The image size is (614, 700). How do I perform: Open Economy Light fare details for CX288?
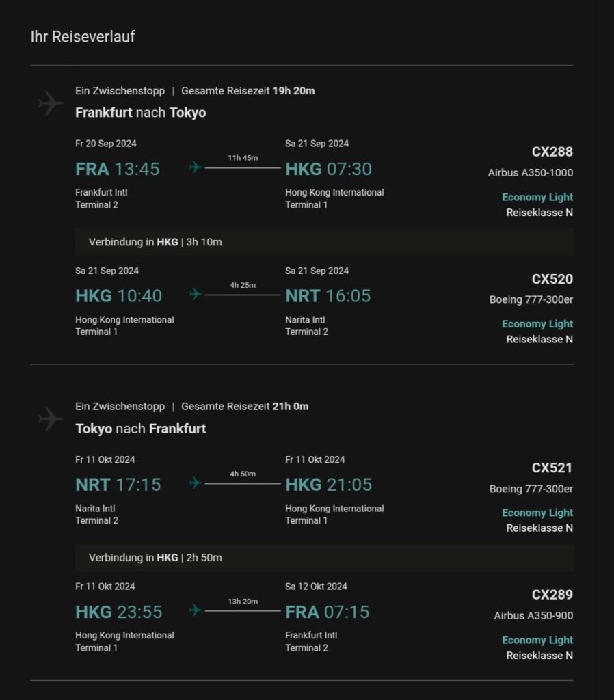click(x=537, y=198)
